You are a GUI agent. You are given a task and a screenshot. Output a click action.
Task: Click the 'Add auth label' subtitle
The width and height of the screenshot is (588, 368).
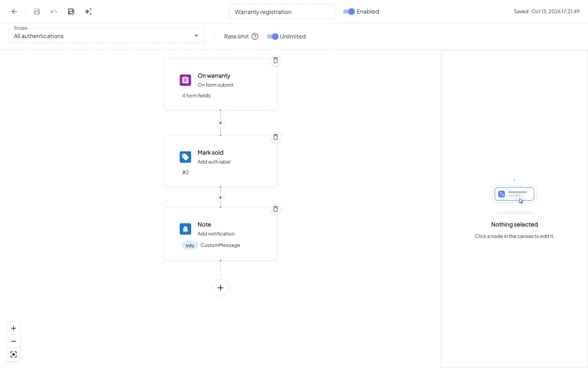pos(214,162)
